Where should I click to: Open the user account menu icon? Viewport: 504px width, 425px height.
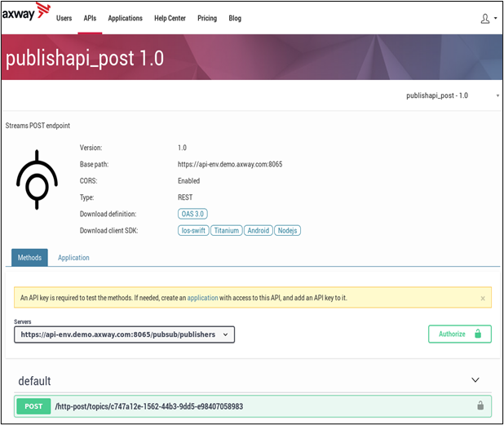click(x=489, y=19)
